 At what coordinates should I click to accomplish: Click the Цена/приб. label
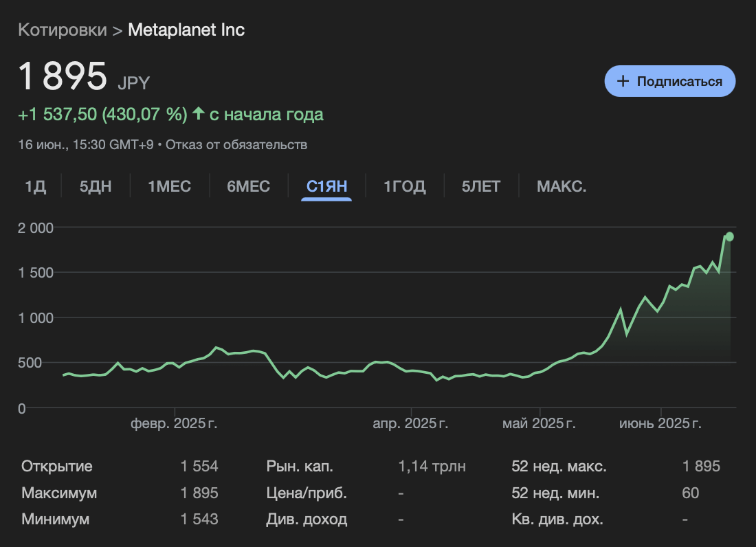pyautogui.click(x=307, y=493)
